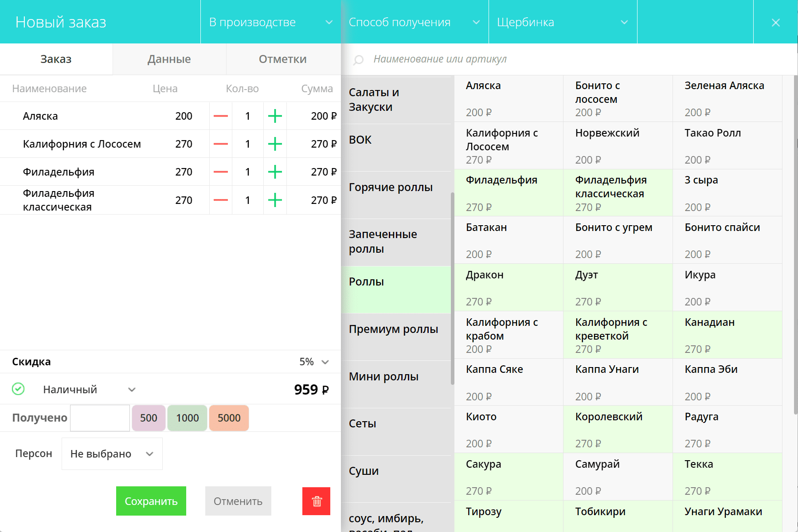Add Бонито с угрем product tile
Screen dimensions: 798x532
tap(618, 240)
